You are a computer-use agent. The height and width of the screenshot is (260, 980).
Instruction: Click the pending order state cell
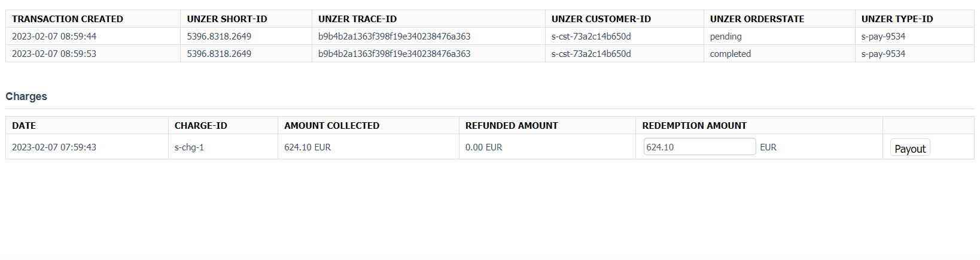726,37
